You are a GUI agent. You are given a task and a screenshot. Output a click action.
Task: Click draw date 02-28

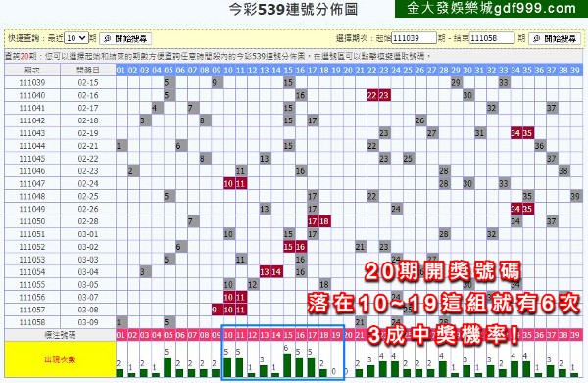88,221
